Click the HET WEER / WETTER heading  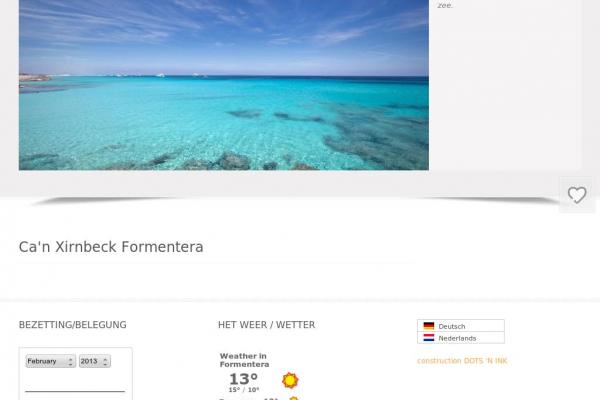coord(266,325)
